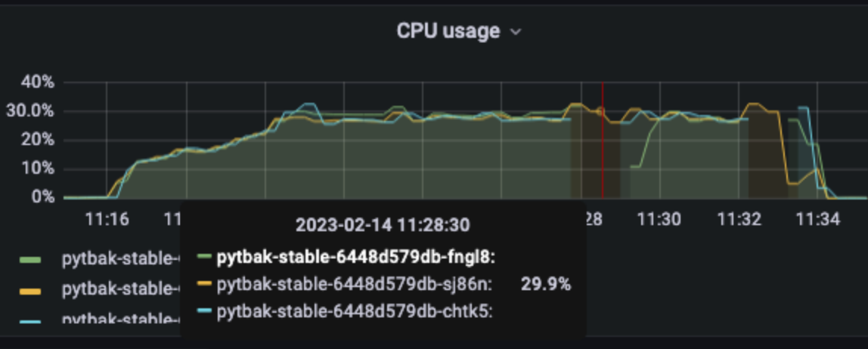Image resolution: width=868 pixels, height=349 pixels.
Task: Open the CPU usage panel title menu
Action: 448,31
